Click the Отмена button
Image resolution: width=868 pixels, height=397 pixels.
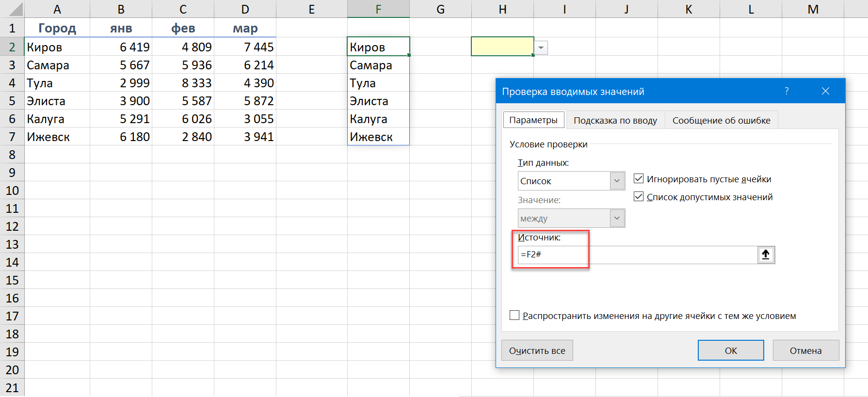(805, 350)
